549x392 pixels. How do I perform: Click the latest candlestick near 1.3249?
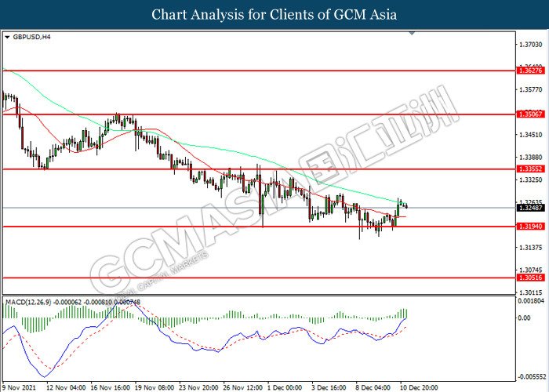coord(406,206)
